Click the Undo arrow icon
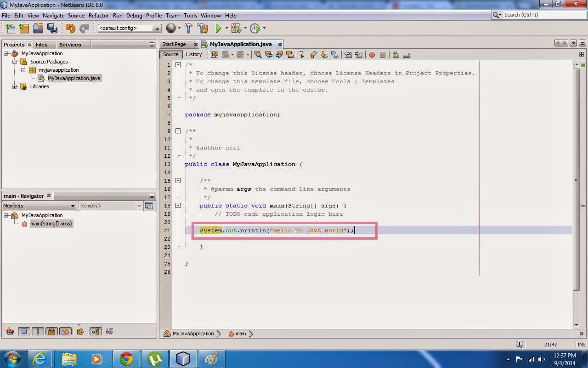Screen dimensions: 588x368 click(x=70, y=29)
